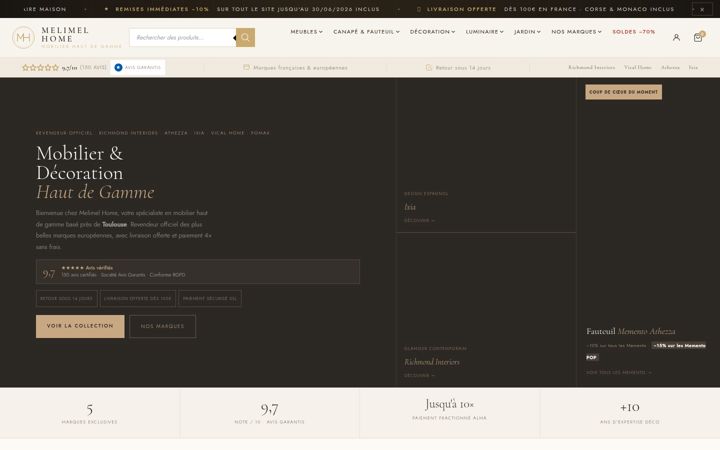Click the -15% sur les Memento label
The image size is (720, 450).
point(679,346)
